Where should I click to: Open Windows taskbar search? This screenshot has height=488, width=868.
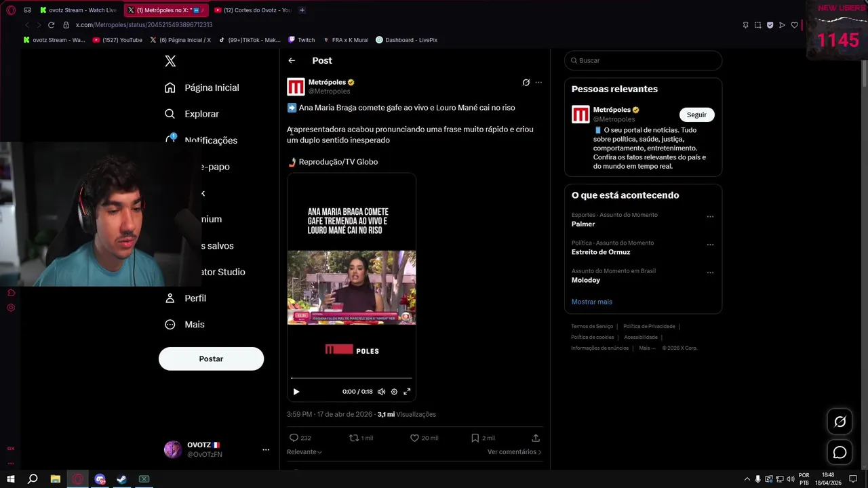[33, 479]
